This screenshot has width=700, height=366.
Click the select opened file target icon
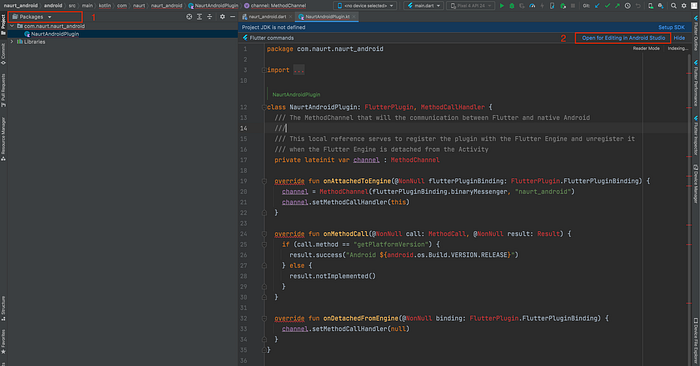coord(189,17)
